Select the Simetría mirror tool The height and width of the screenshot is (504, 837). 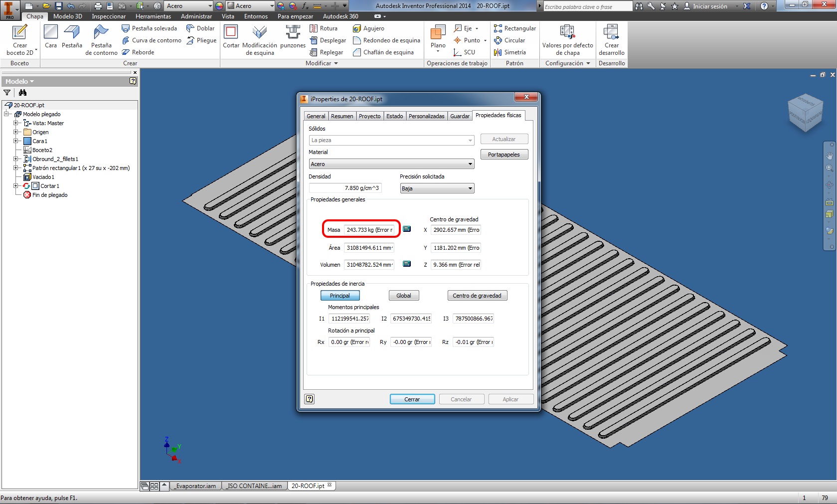pyautogui.click(x=510, y=52)
